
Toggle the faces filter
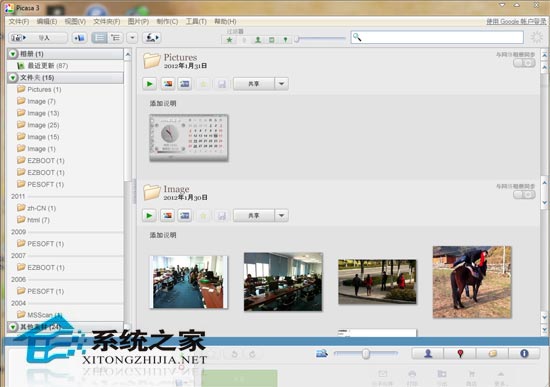click(x=258, y=40)
